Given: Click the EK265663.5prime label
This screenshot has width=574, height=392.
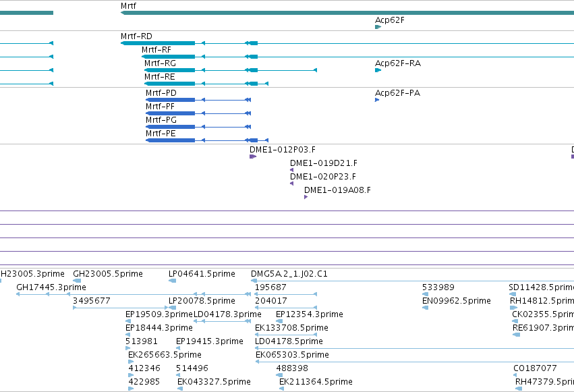Looking at the screenshot, I should tap(165, 355).
